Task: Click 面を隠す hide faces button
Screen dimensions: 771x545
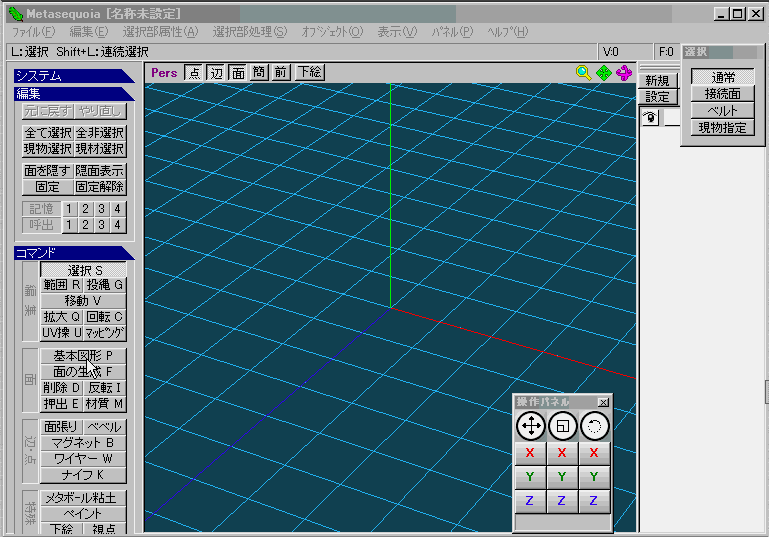Action: (48, 171)
